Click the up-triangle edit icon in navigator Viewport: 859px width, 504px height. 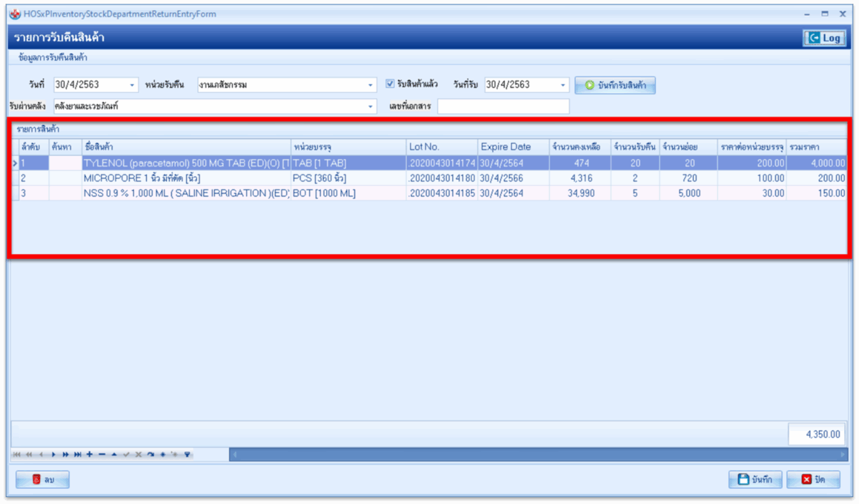114,455
